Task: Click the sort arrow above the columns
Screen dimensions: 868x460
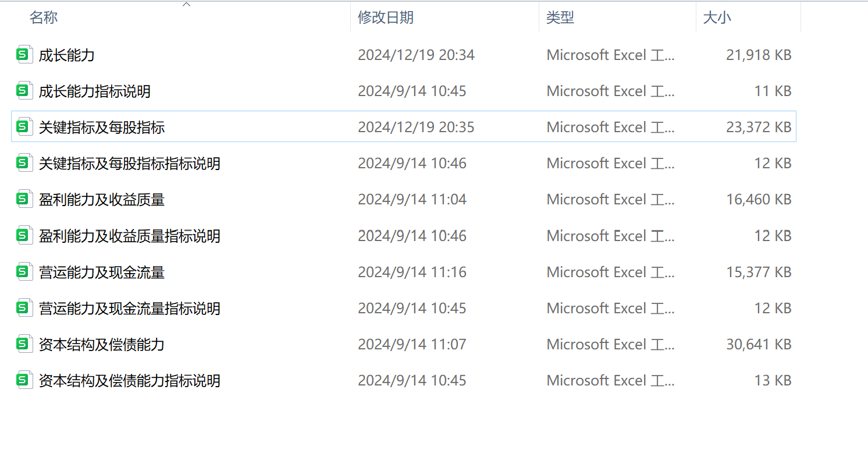Action: pos(186,5)
